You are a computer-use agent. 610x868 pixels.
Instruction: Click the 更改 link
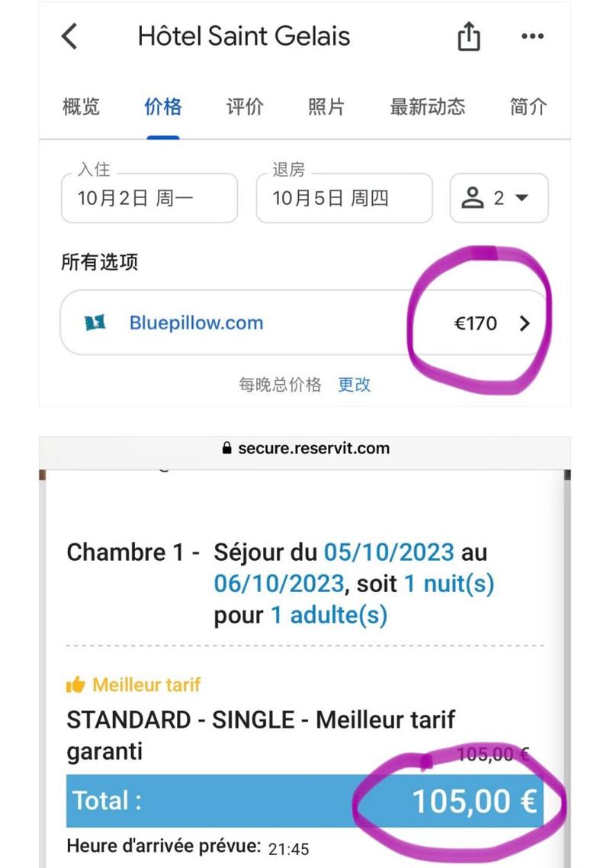pyautogui.click(x=354, y=384)
